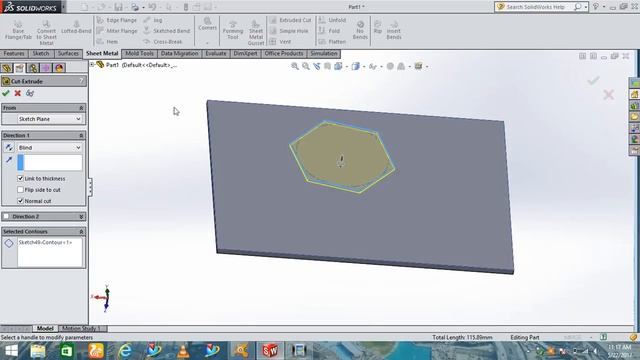Screen dimensions: 640x360
Task: Click the detailed preview eyeglasses icon
Action: [30, 93]
